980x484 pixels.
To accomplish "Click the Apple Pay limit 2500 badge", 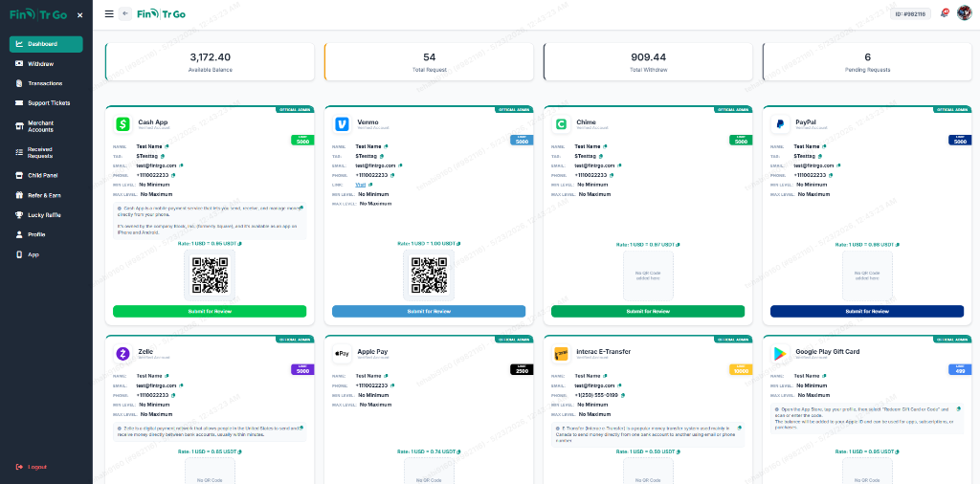I will (x=522, y=370).
